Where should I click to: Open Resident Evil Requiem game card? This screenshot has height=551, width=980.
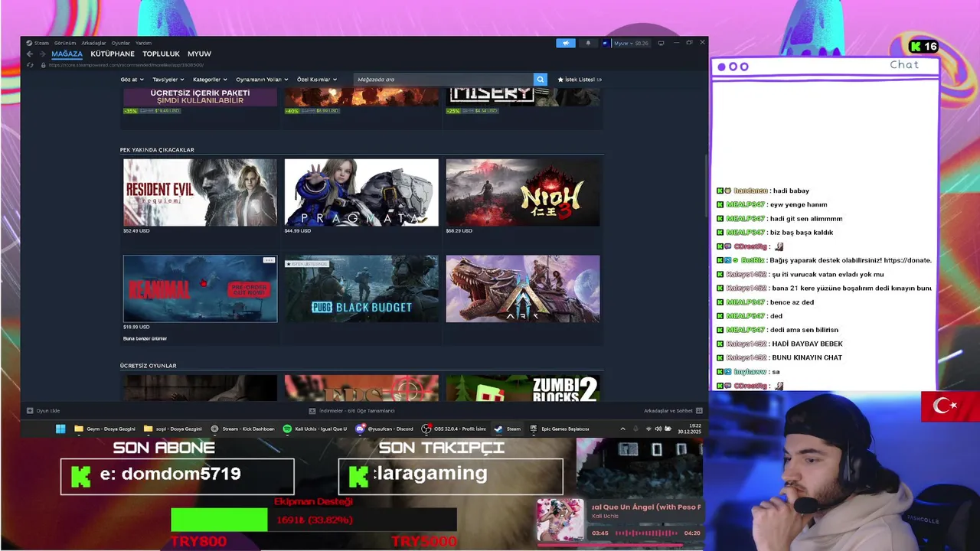201,192
